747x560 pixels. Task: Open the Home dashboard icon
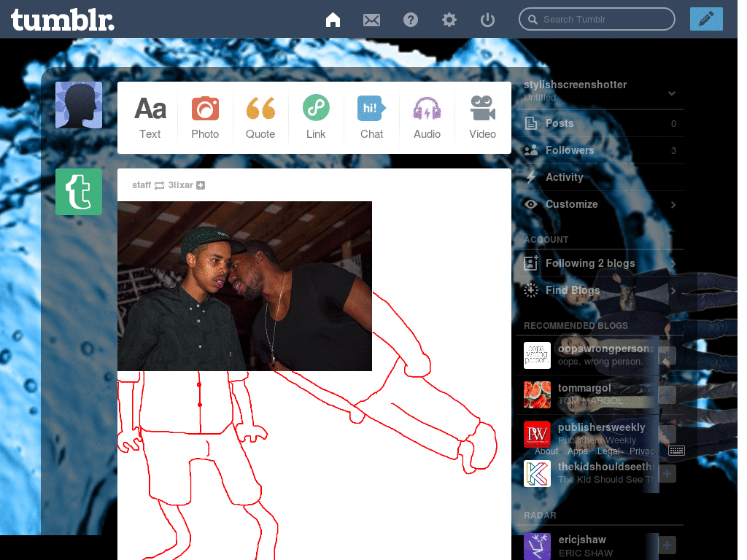(x=333, y=20)
